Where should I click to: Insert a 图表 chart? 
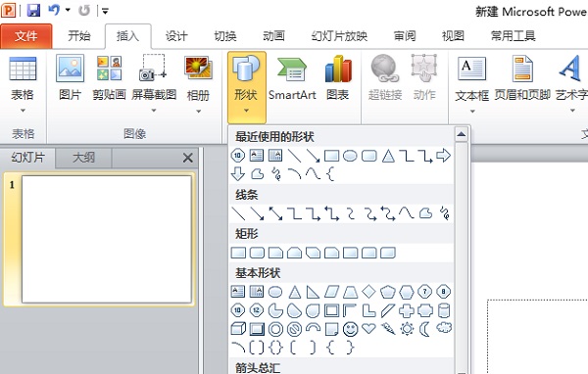coord(338,78)
